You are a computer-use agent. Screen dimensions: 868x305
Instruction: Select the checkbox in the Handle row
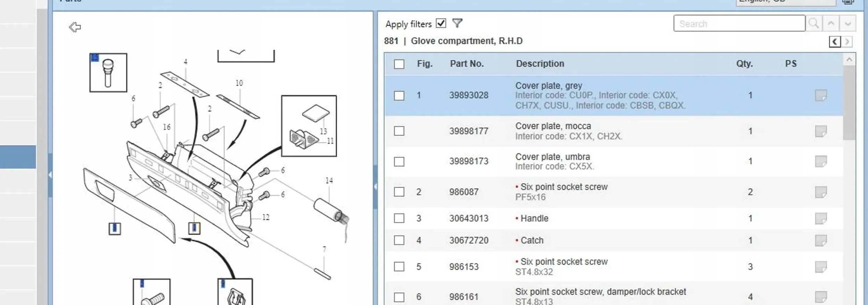(x=399, y=218)
